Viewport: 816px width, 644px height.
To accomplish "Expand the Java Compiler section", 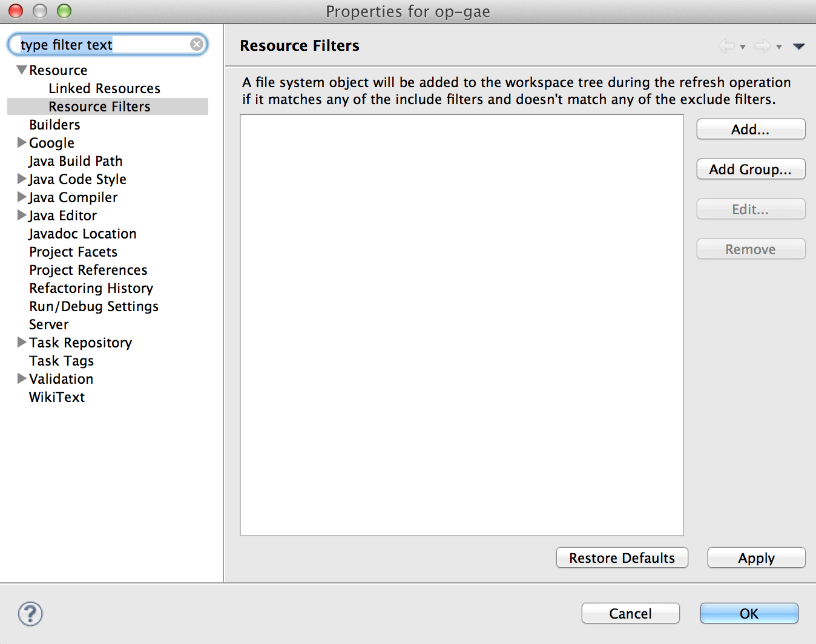I will 21,197.
